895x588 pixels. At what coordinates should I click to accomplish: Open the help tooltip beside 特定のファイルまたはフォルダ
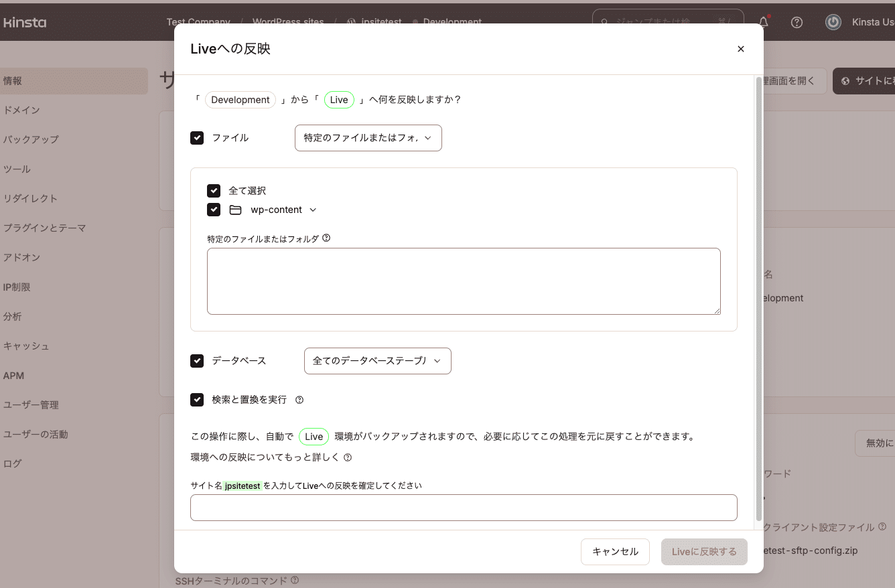326,237
